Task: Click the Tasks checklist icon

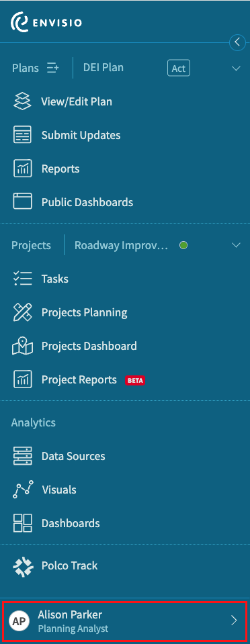Action: coord(23,279)
